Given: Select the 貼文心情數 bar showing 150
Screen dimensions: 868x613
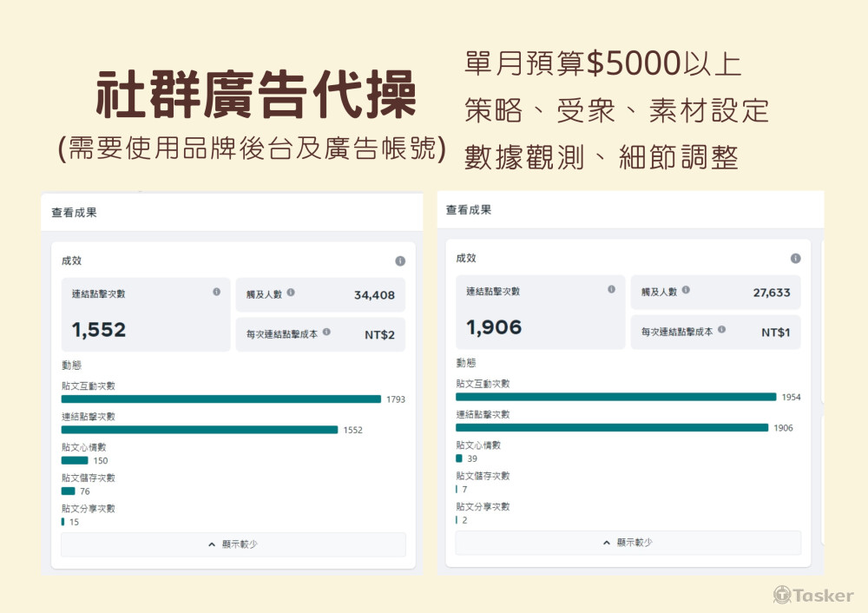Looking at the screenshot, I should [75, 460].
